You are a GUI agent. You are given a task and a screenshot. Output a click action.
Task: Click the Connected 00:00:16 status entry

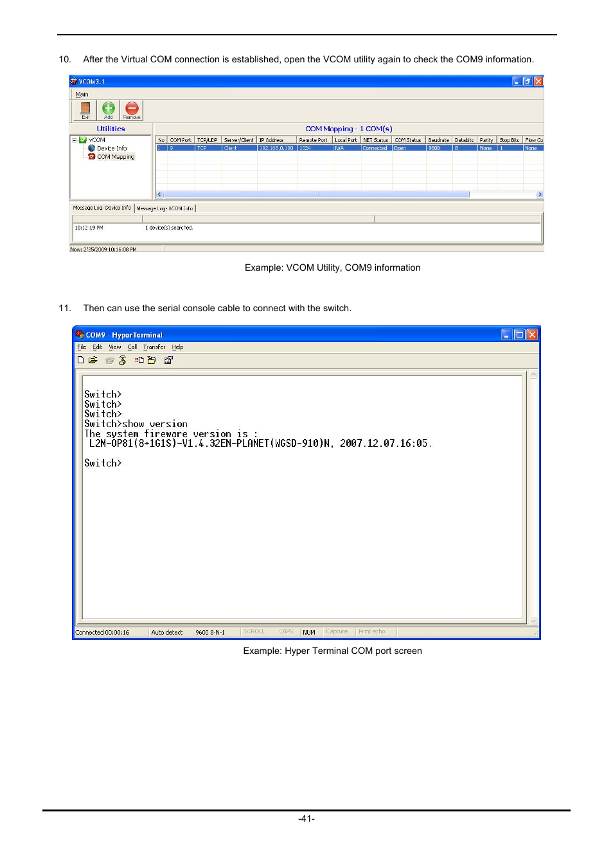(x=102, y=632)
